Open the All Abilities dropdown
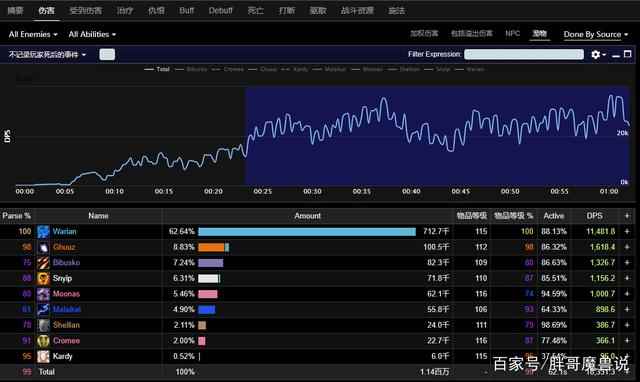The width and height of the screenshot is (640, 382). pos(92,35)
